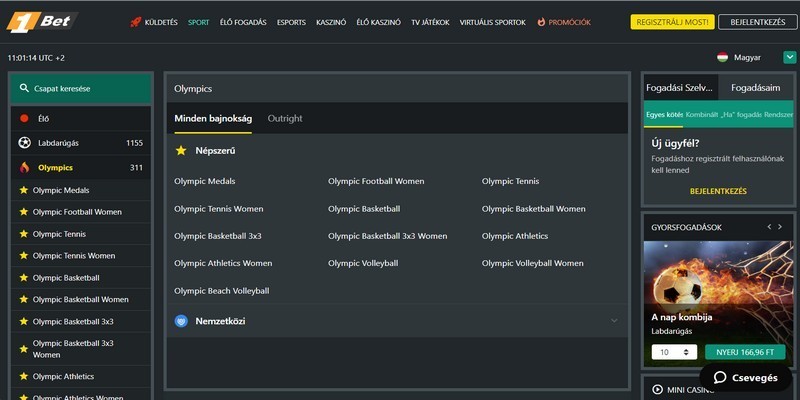The width and height of the screenshot is (800, 400).
Task: Click sidebar star next to Olympic Basketball 3x3
Action: point(23,321)
